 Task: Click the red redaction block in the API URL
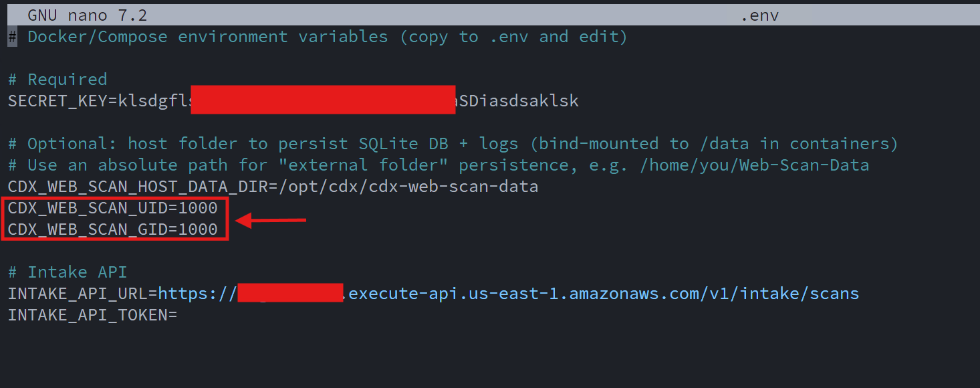[x=290, y=292]
